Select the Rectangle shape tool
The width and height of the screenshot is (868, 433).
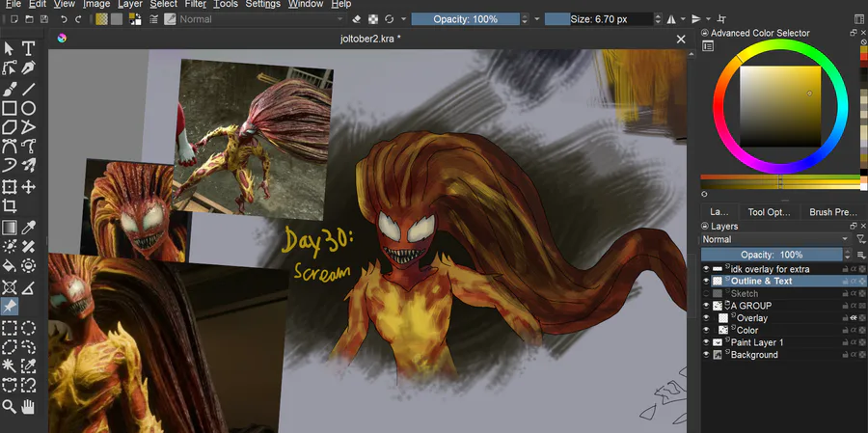[10, 109]
